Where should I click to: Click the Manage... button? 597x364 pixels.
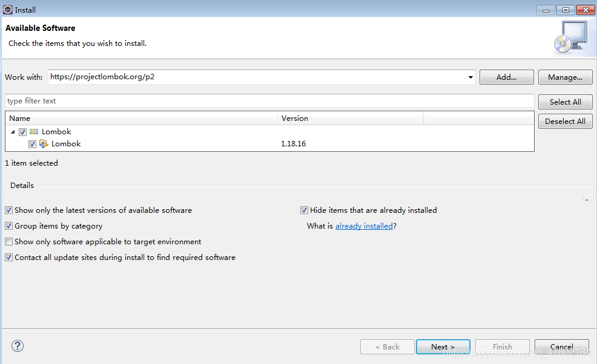pos(565,77)
